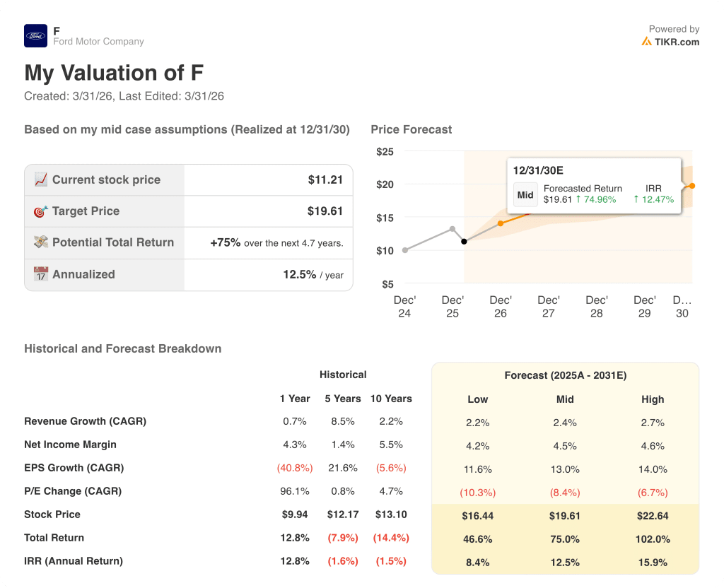Click the orange TIKR logo icon

point(646,42)
